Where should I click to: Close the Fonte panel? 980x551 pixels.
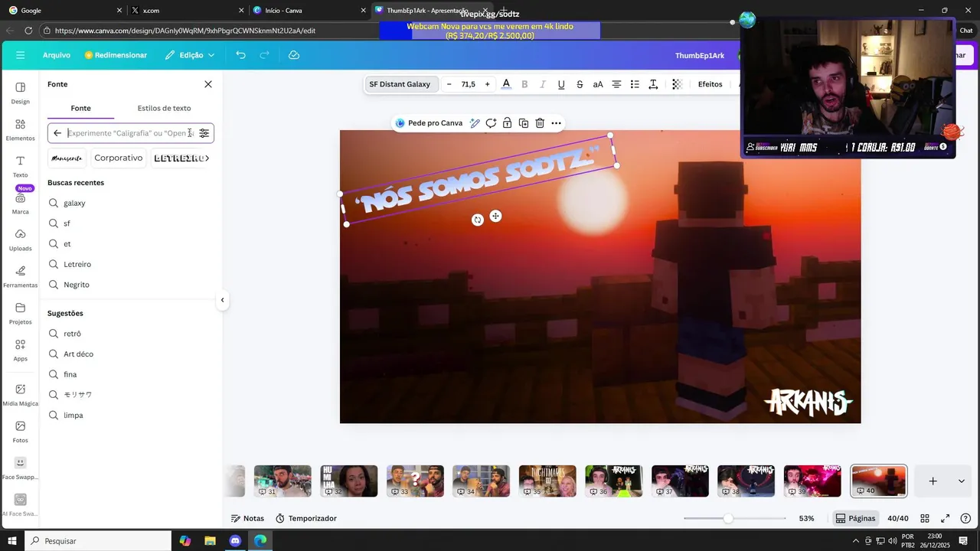click(207, 84)
